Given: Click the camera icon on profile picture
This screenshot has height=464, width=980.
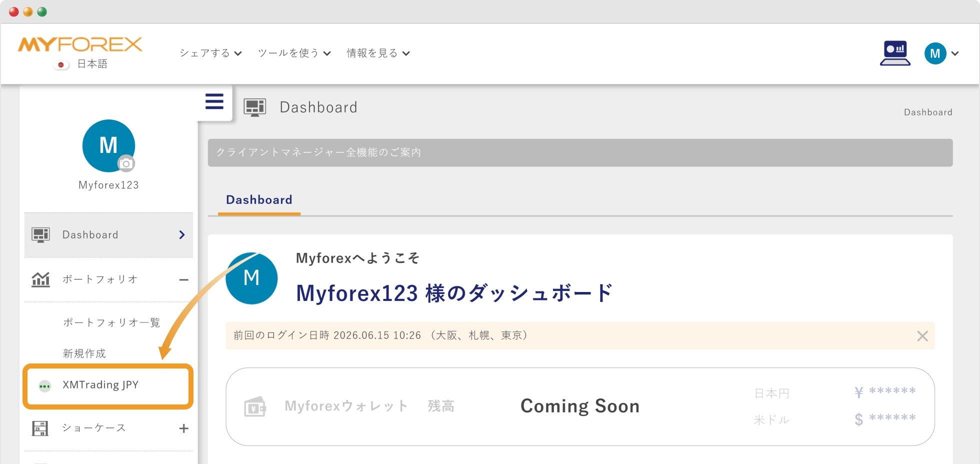Looking at the screenshot, I should [x=126, y=163].
